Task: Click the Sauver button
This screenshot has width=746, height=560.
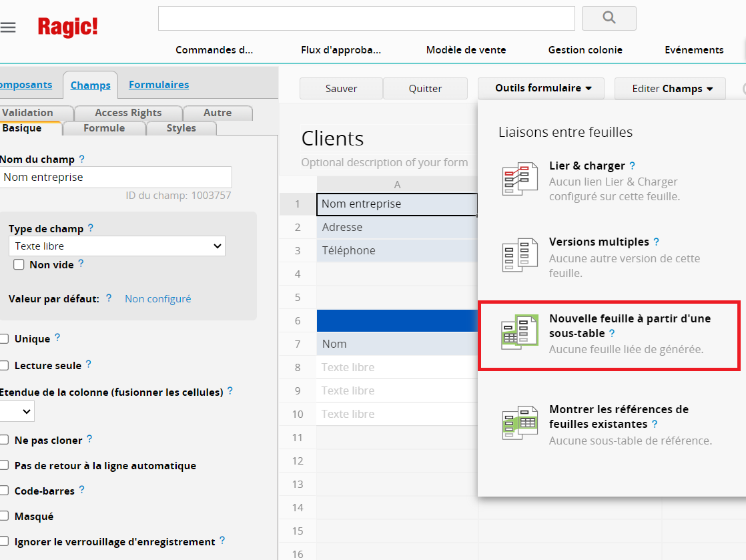Action: point(341,89)
